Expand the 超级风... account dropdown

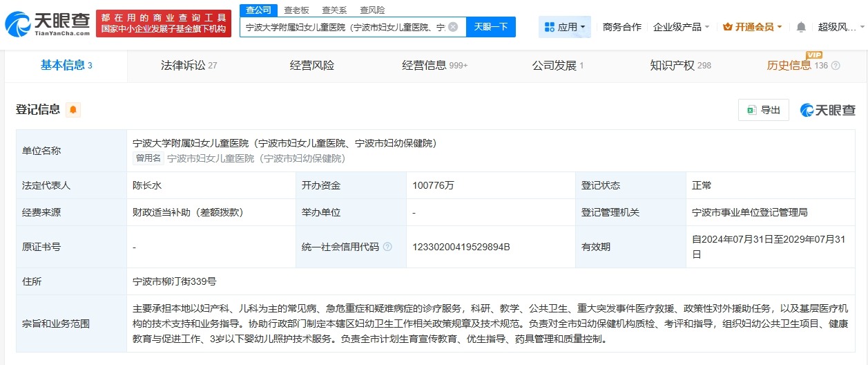pos(840,27)
